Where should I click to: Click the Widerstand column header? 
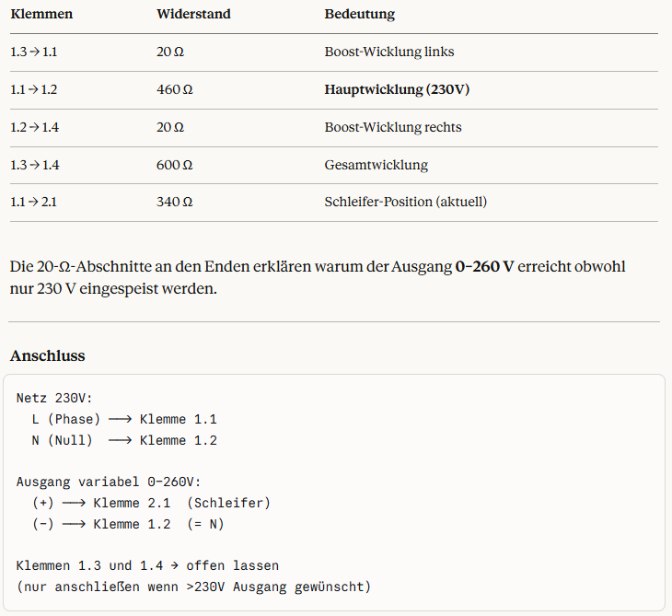pos(193,15)
